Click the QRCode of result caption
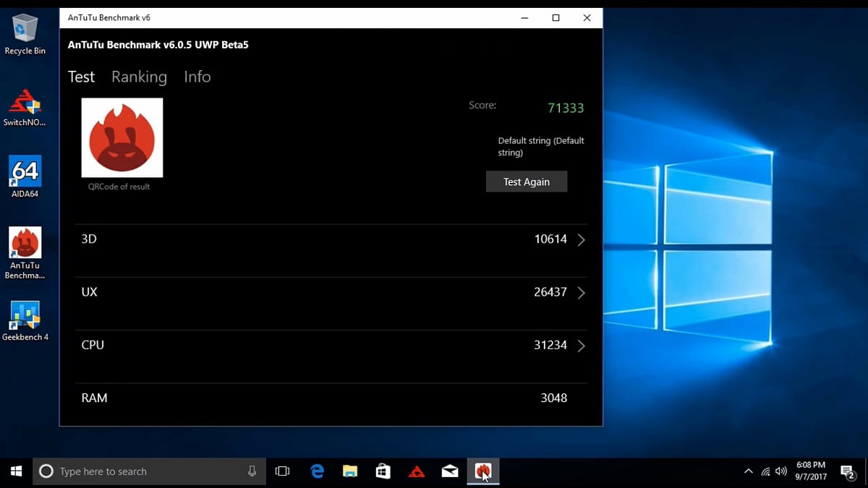Image resolution: width=868 pixels, height=488 pixels. pos(119,187)
